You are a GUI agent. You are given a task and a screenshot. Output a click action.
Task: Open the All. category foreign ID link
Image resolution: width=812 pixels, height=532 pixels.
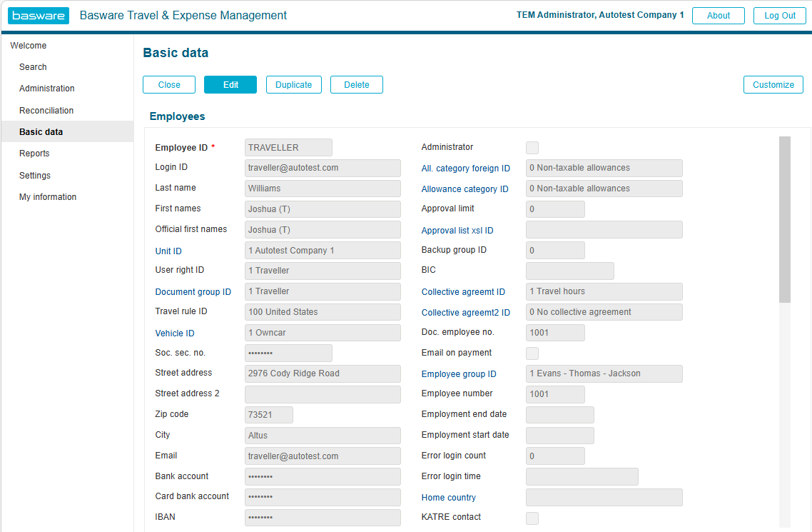(465, 169)
